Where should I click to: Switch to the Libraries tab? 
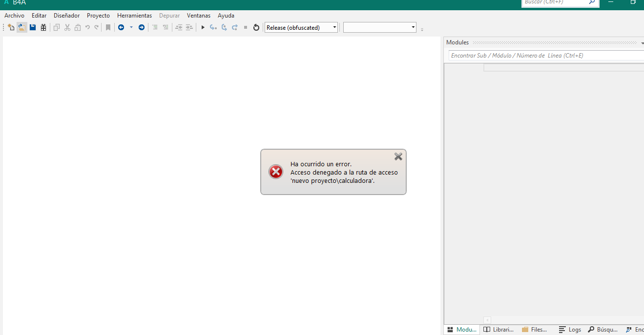point(498,330)
